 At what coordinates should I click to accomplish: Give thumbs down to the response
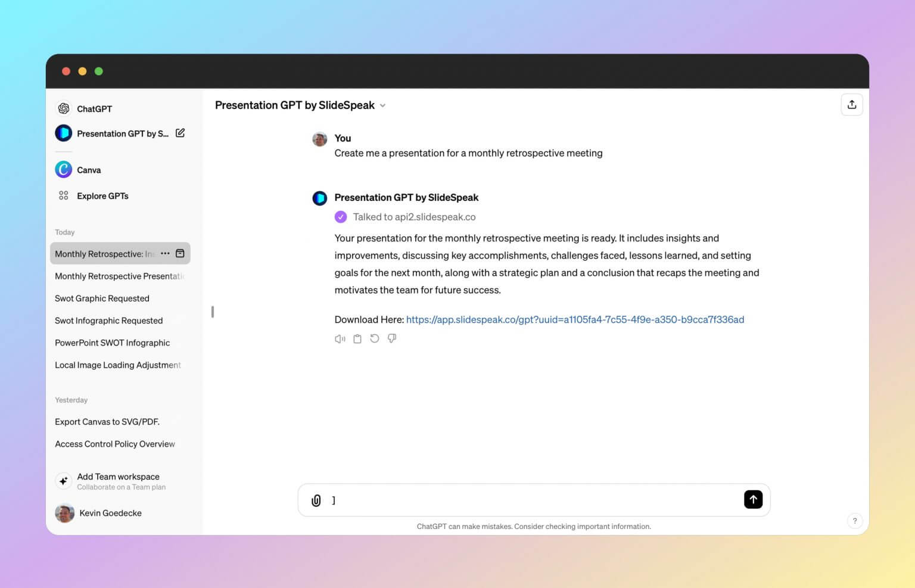[392, 338]
